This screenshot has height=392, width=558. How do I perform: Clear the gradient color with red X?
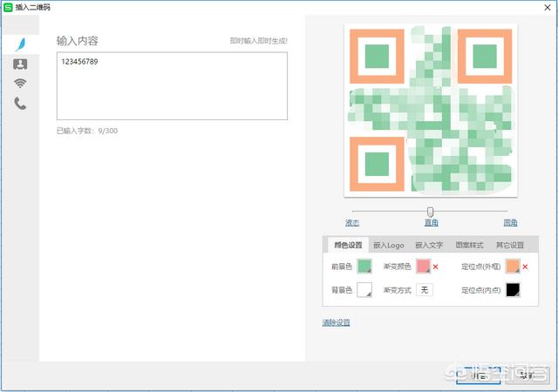pyautogui.click(x=436, y=267)
